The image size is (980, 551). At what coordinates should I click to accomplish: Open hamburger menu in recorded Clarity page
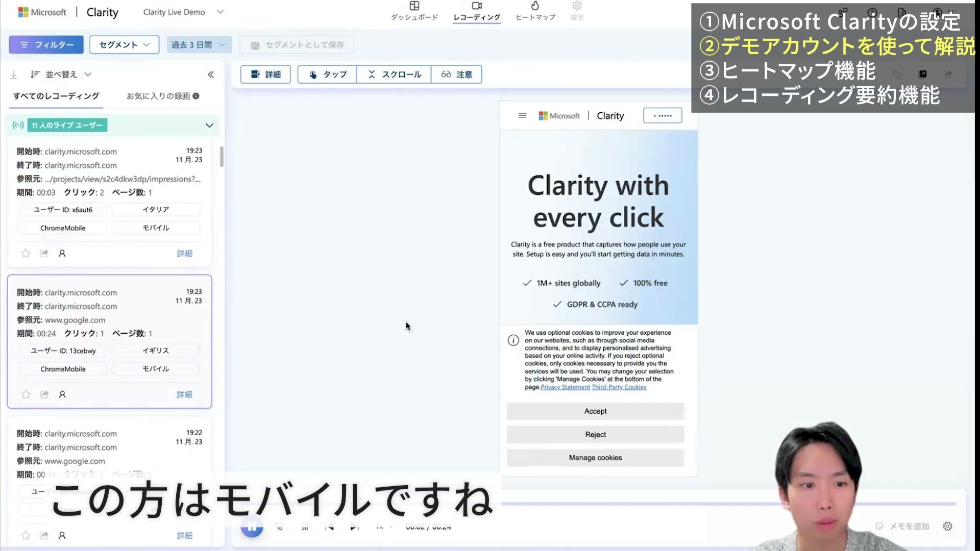pos(522,116)
